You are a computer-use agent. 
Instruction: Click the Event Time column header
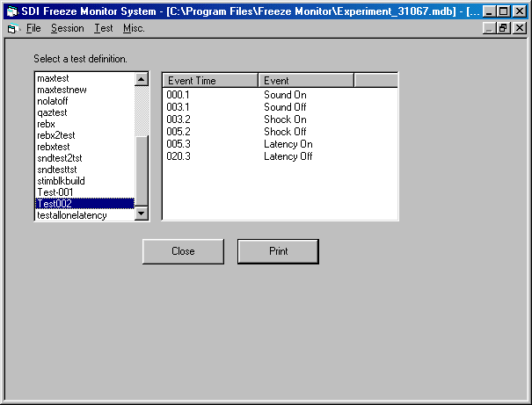coord(209,81)
